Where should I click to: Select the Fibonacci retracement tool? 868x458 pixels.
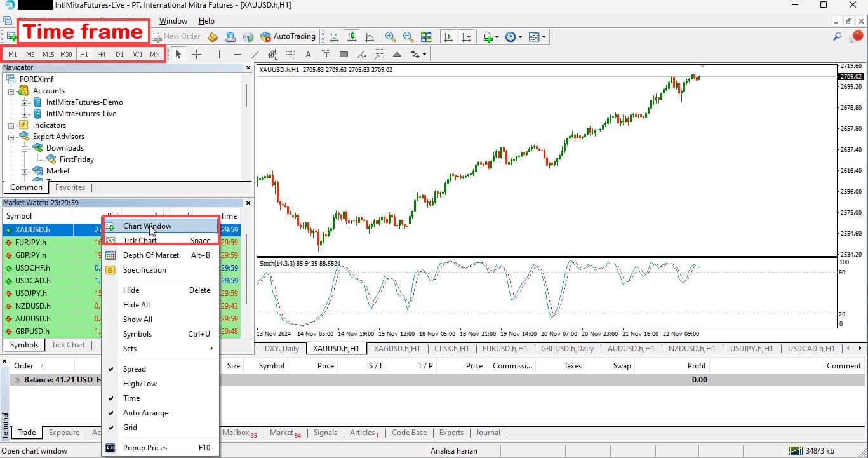(291, 54)
